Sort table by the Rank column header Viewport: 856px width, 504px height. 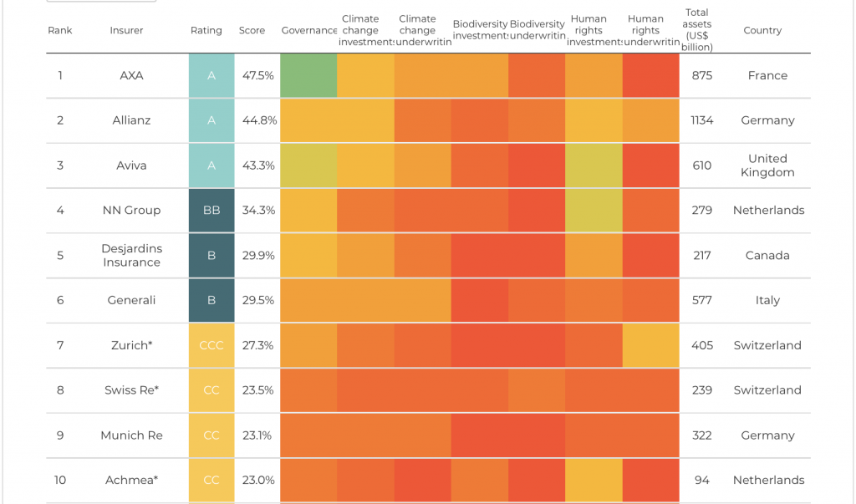60,31
